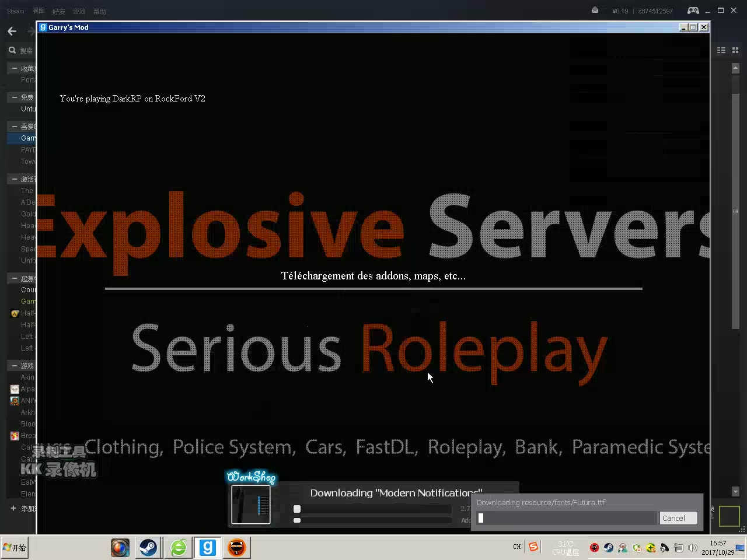Click the Alpa game icon in sidebar
Image resolution: width=747 pixels, height=560 pixels.
pos(15,389)
